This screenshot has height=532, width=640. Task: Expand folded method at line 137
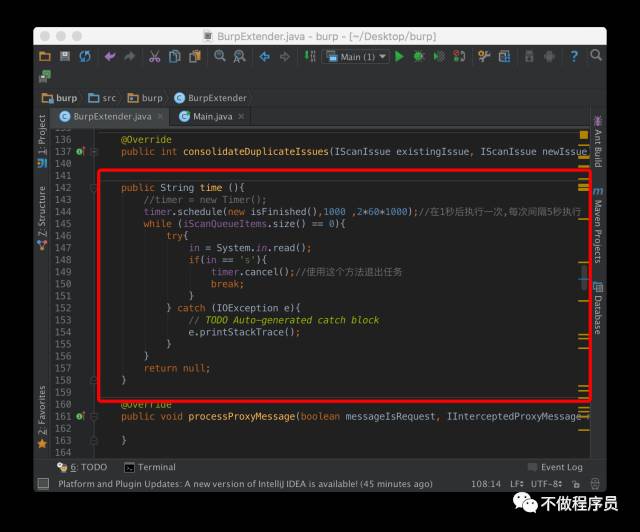94,151
